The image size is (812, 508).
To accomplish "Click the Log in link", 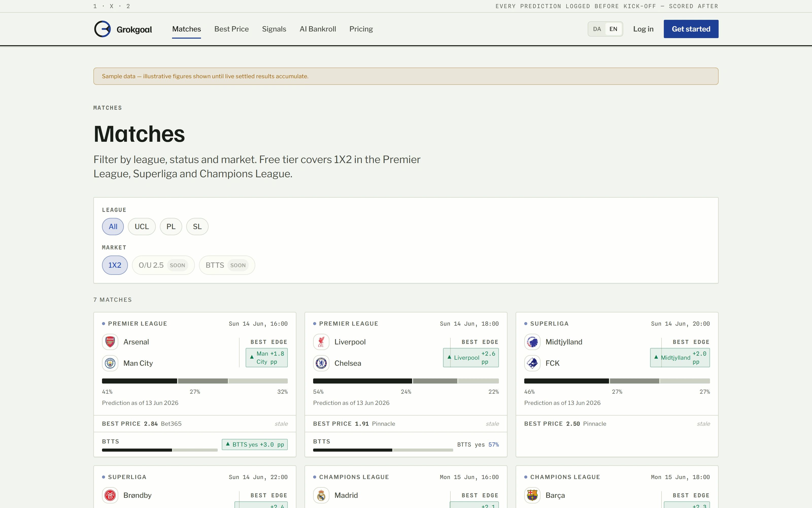I will click(x=643, y=29).
